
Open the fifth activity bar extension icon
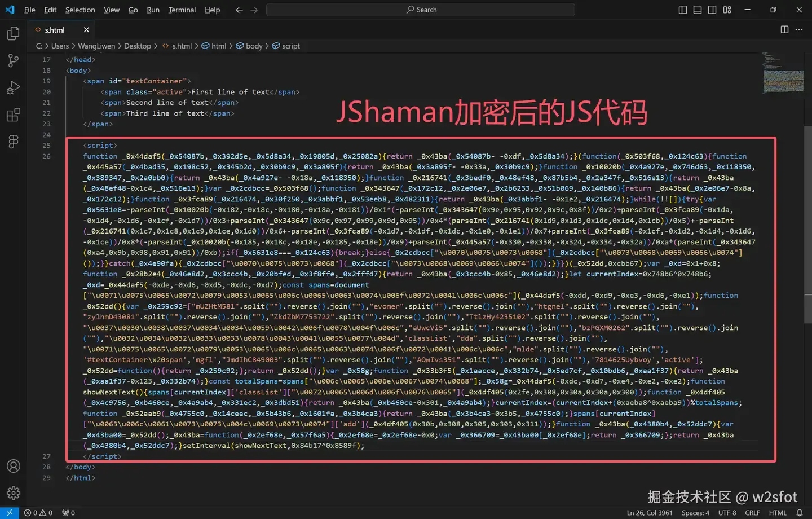pyautogui.click(x=13, y=141)
